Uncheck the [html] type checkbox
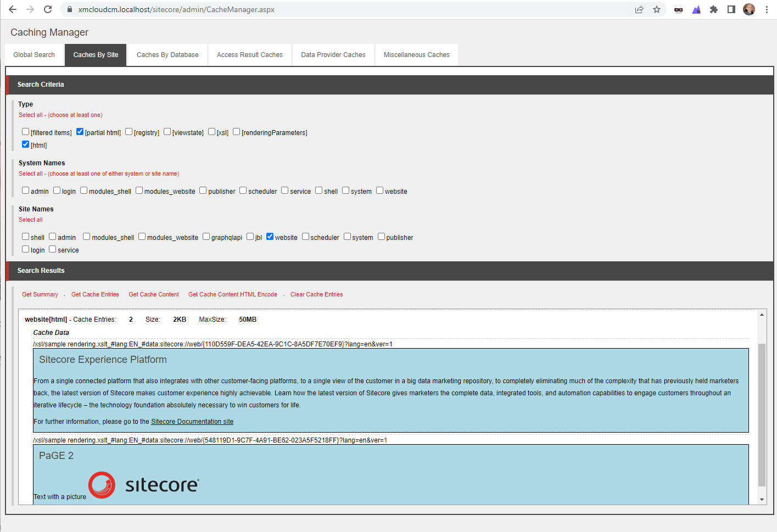This screenshot has height=532, width=777. coord(25,144)
